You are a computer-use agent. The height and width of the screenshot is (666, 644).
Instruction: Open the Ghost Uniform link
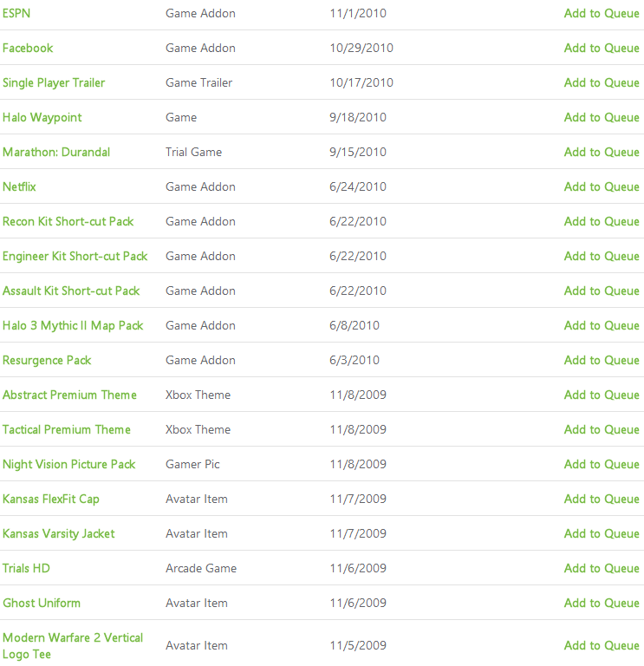42,604
